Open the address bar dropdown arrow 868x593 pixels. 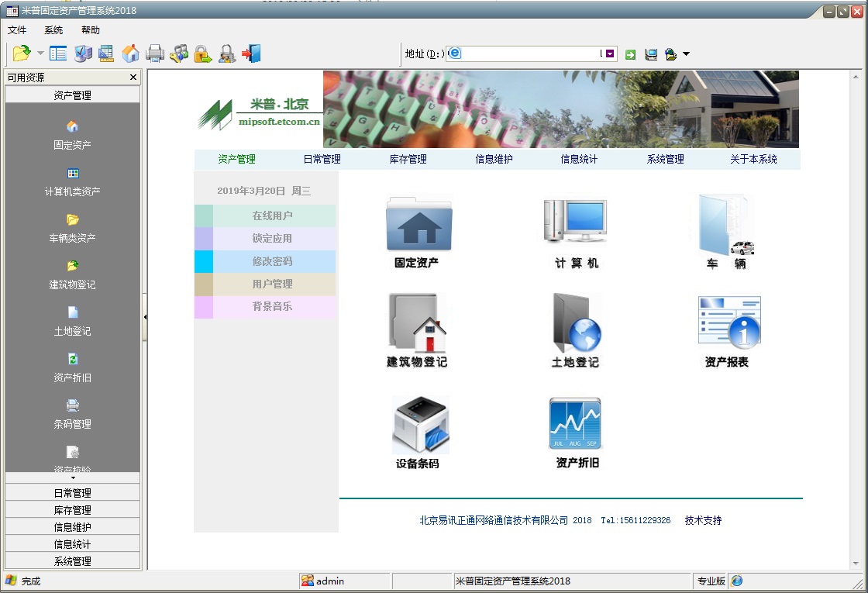click(x=610, y=53)
